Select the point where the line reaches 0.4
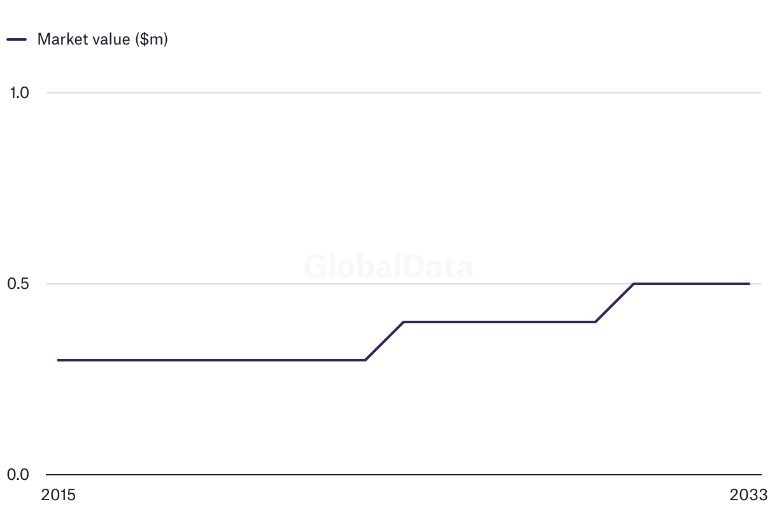This screenshot has height=532, width=777. pyautogui.click(x=404, y=322)
